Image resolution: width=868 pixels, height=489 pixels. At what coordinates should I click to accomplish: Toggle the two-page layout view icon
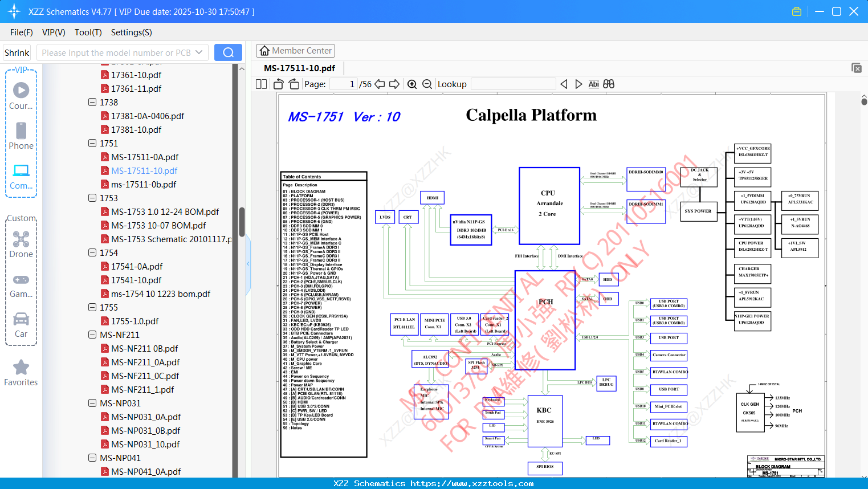(262, 84)
